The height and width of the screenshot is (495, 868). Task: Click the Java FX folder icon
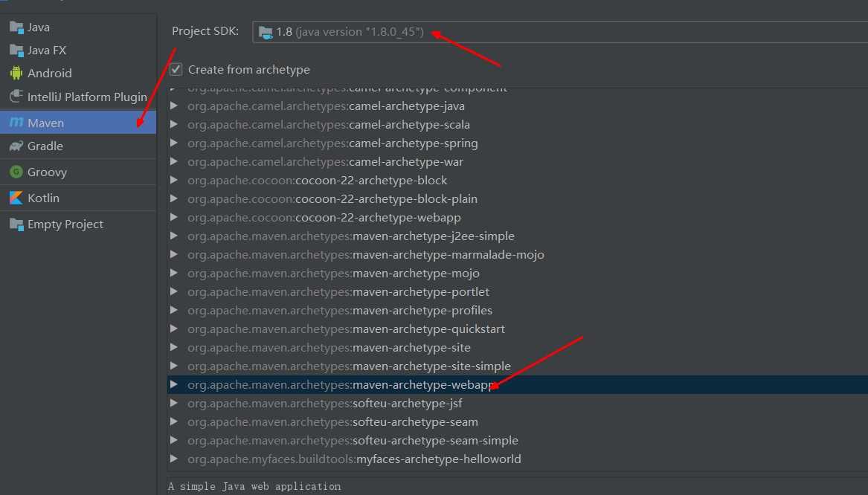(16, 51)
